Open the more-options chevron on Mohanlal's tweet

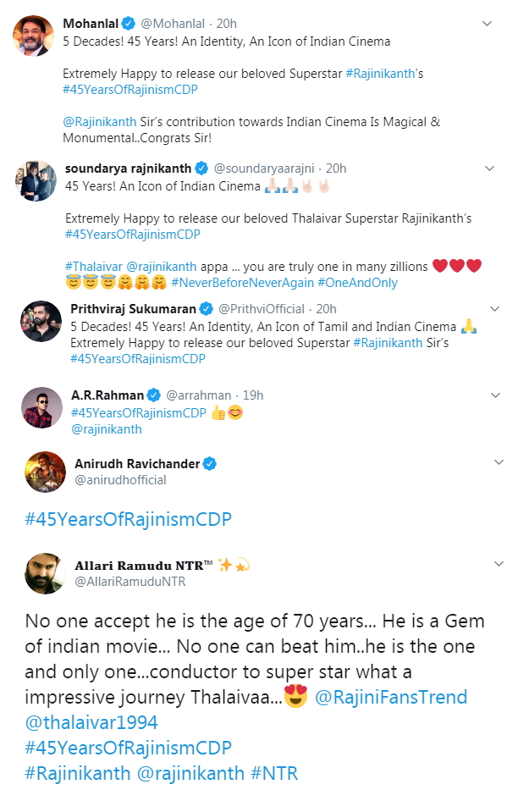point(487,24)
